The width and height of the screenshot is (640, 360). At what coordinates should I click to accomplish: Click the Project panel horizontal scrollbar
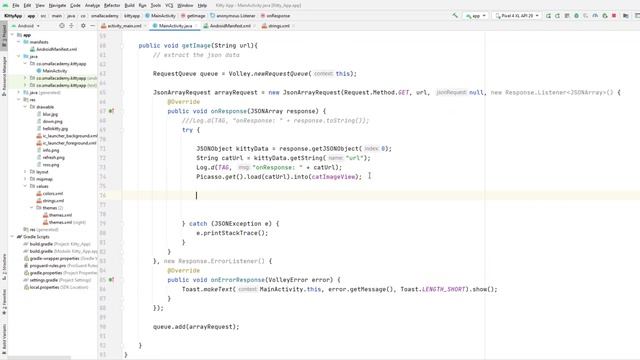tap(39, 358)
